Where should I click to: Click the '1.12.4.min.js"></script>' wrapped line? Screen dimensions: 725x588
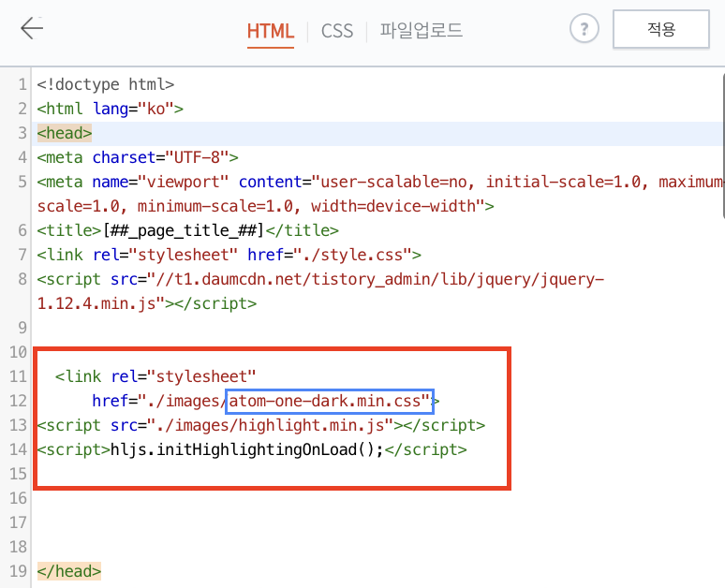click(146, 303)
